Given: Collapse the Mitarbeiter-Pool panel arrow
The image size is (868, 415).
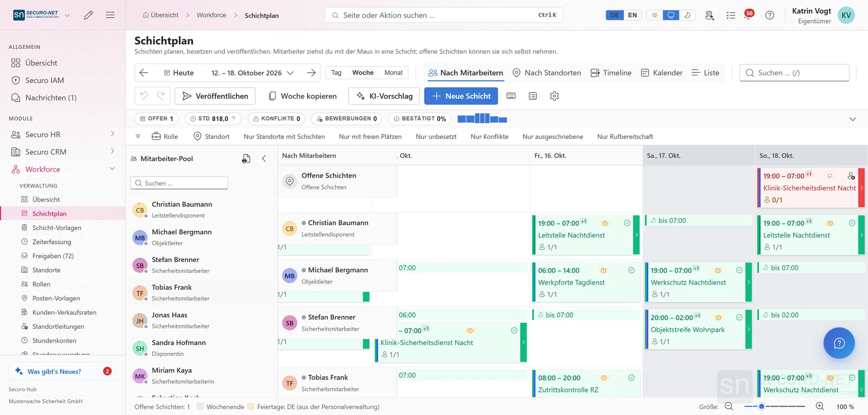Looking at the screenshot, I should click(x=264, y=158).
